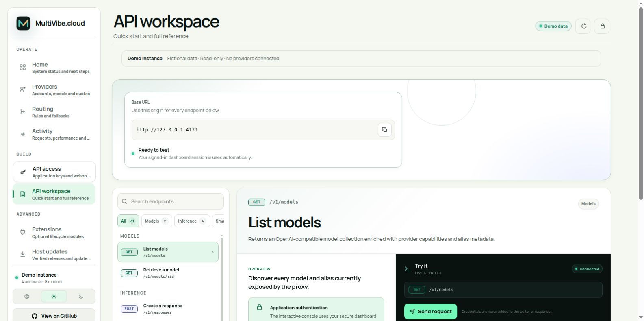Screen dimensions: 644x321
Task: Select the List models endpoint row
Action: 168,252
